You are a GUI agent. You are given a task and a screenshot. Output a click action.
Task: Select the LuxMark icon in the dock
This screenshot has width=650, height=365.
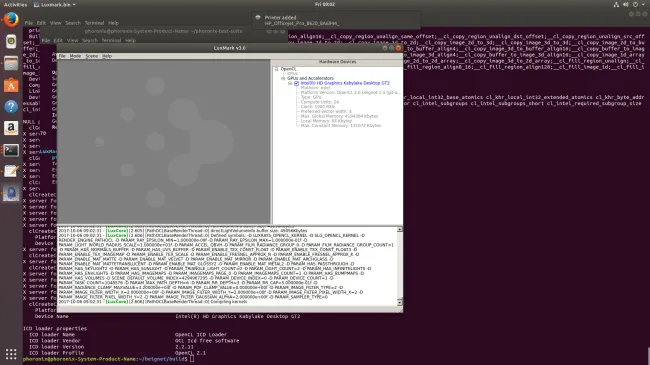click(11, 193)
